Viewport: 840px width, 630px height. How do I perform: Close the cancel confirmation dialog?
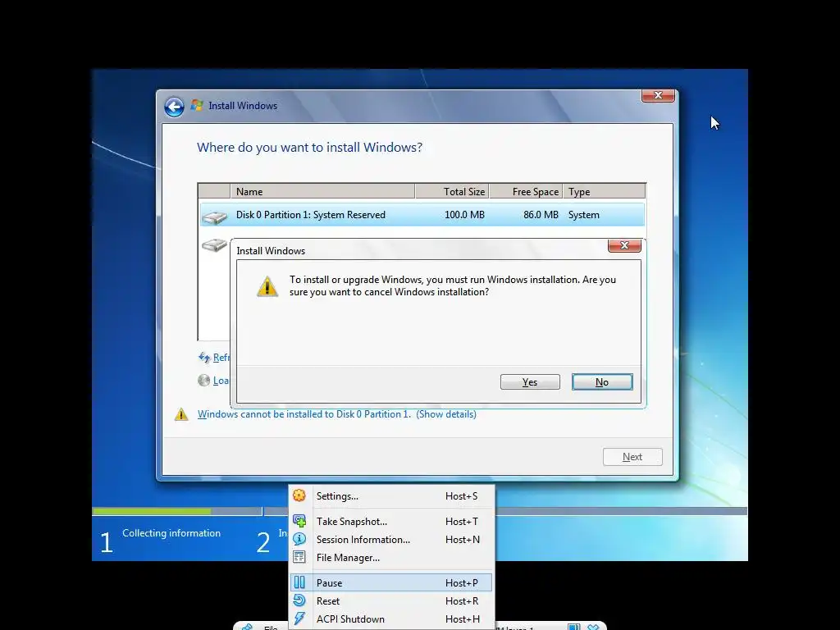coord(624,245)
